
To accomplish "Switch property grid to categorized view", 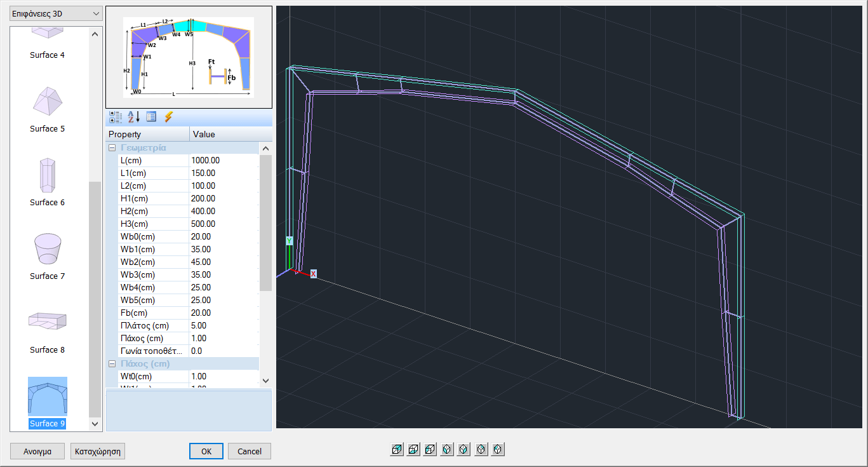I will (116, 117).
